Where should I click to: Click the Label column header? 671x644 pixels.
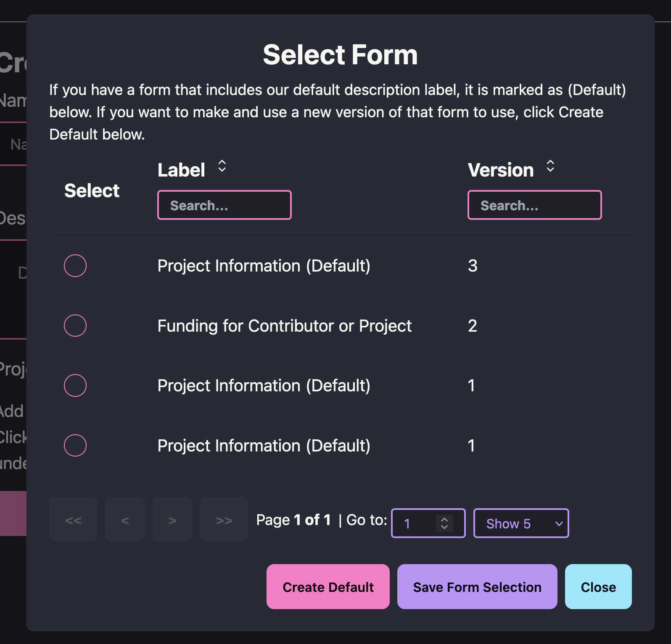[181, 170]
